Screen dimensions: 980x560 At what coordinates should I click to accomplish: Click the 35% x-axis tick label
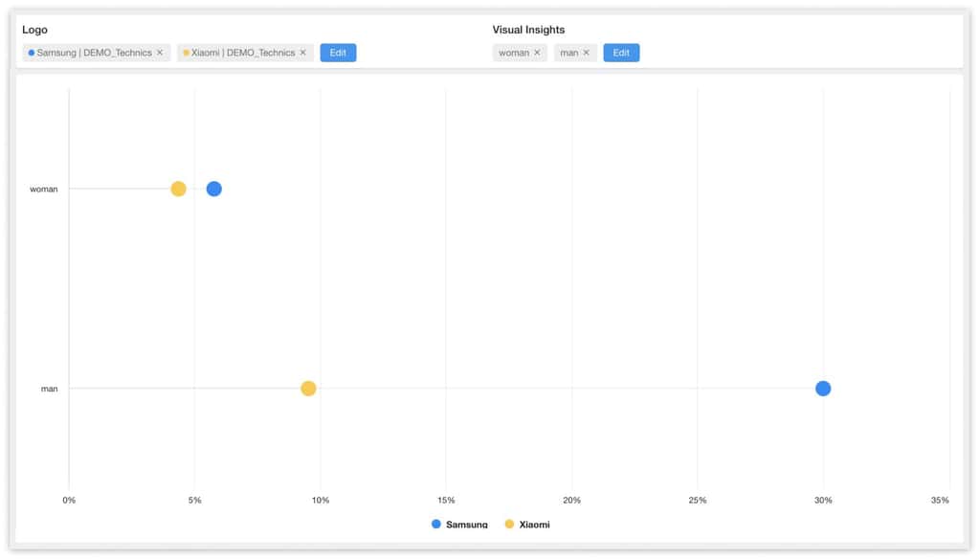940,500
